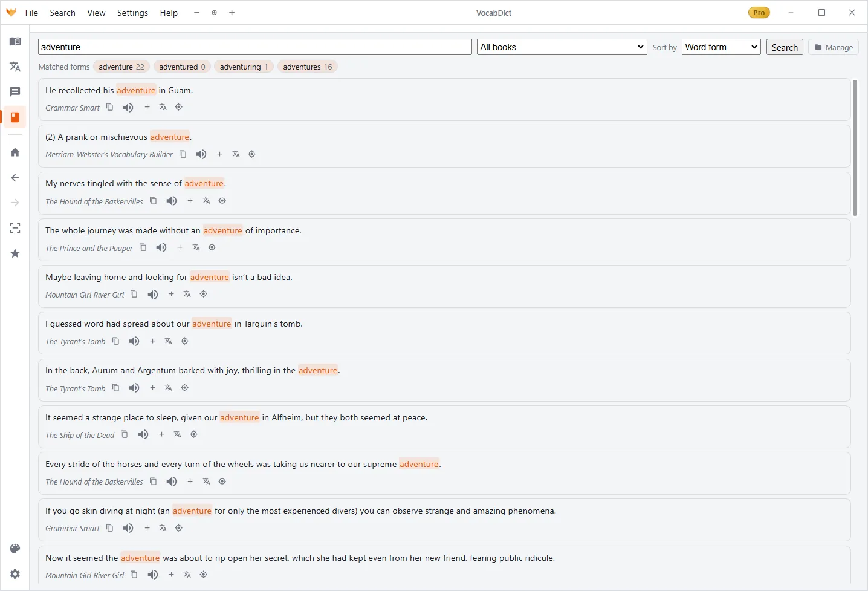Play audio for 'prank or mischievous adventure' sentence
The image size is (868, 591).
(201, 154)
